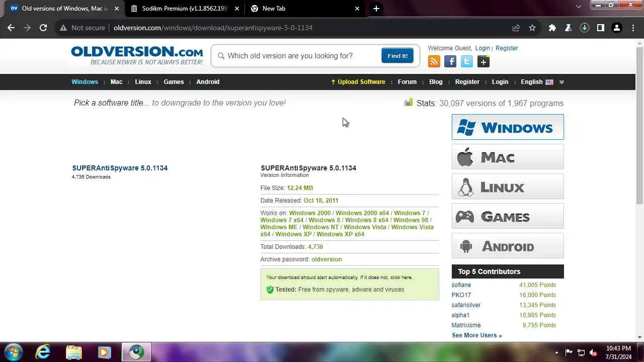Open the Linux menu item

(143, 82)
